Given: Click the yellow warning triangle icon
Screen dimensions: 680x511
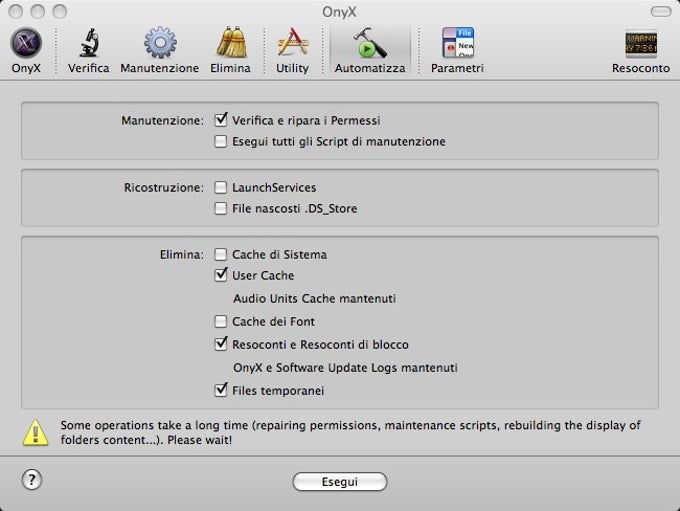Looking at the screenshot, I should tap(36, 432).
